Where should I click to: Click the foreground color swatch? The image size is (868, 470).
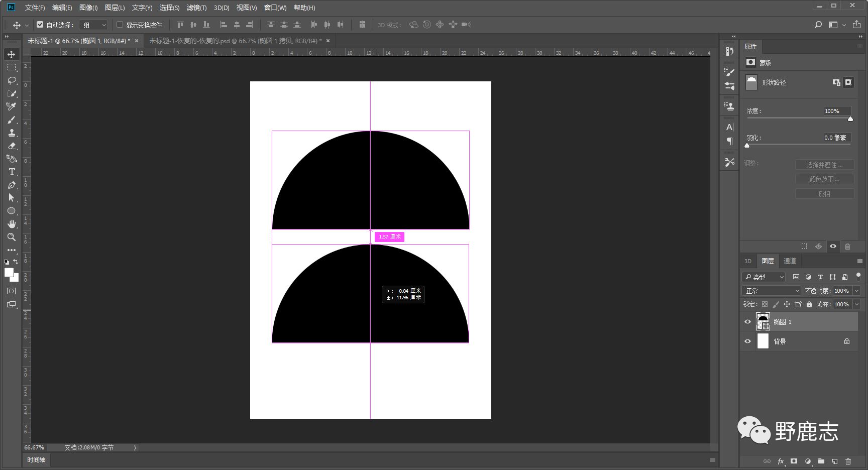tap(9, 272)
